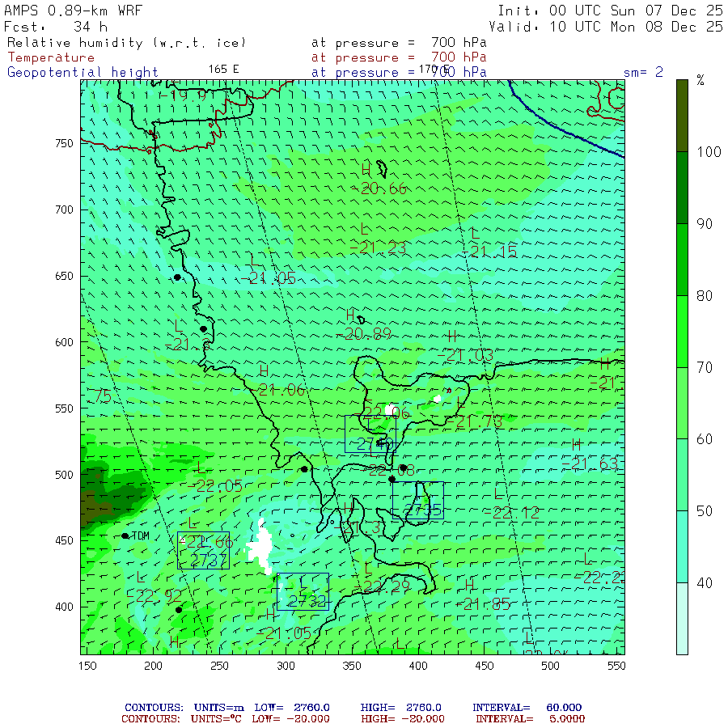This screenshot has height=728, width=728.
Task: Click the '400' y-axis tick label
Action: [x=64, y=607]
